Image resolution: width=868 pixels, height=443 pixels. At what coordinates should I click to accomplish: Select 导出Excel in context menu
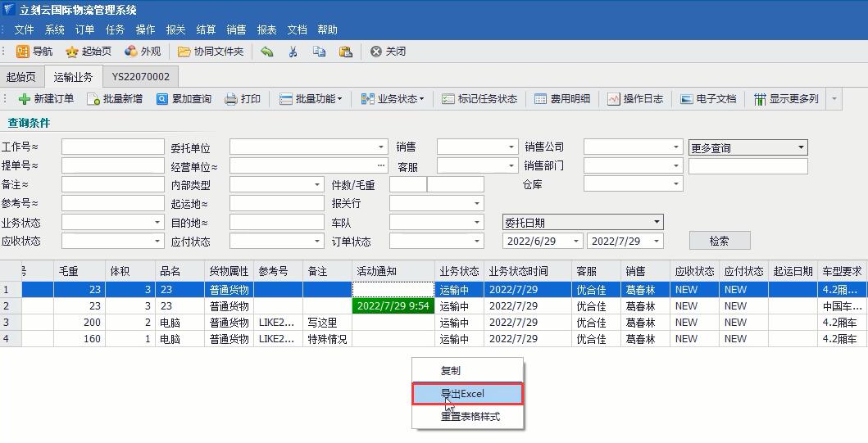467,394
